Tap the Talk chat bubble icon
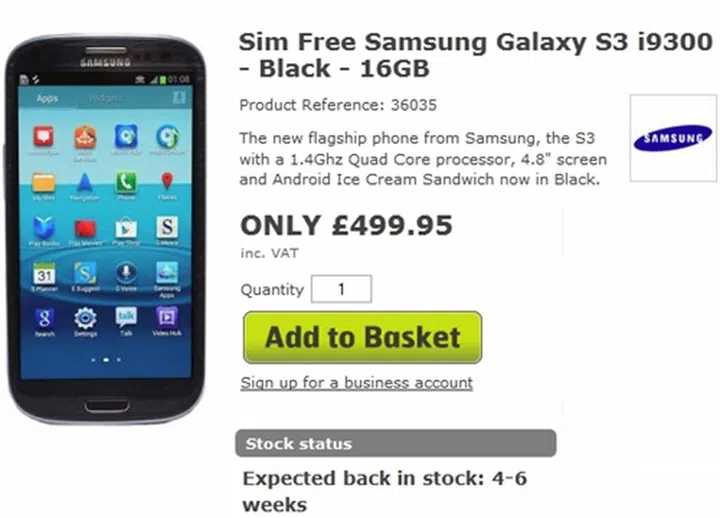This screenshot has width=720, height=518. 126,317
